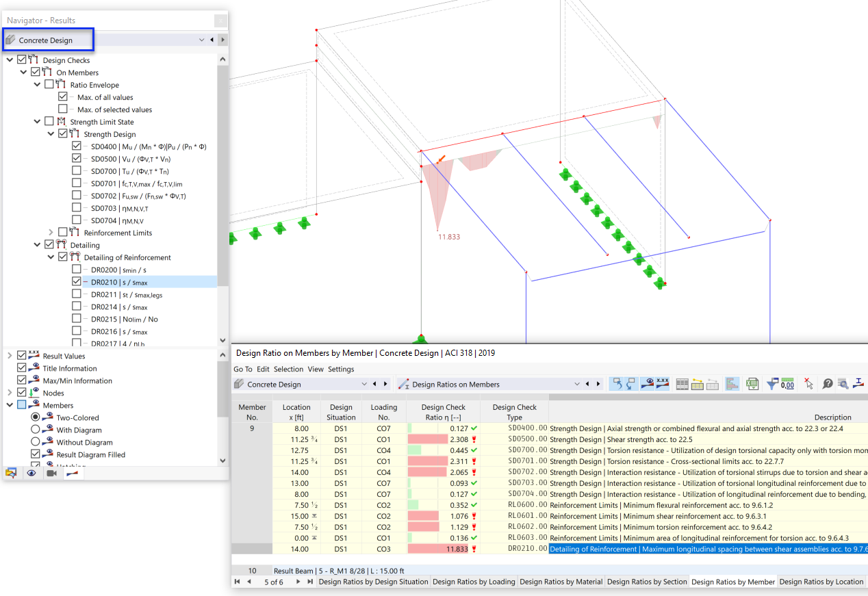
Task: Uncheck Result Diagram Filled checkbox
Action: (x=36, y=454)
